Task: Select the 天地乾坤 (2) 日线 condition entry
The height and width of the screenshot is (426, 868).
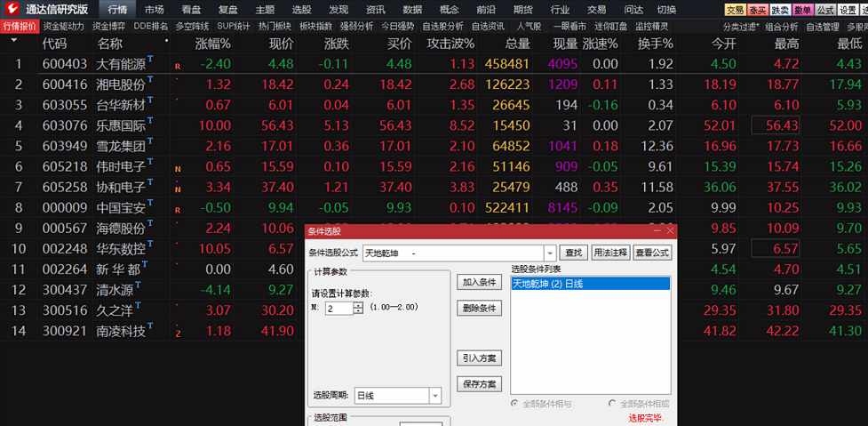Action: [590, 284]
